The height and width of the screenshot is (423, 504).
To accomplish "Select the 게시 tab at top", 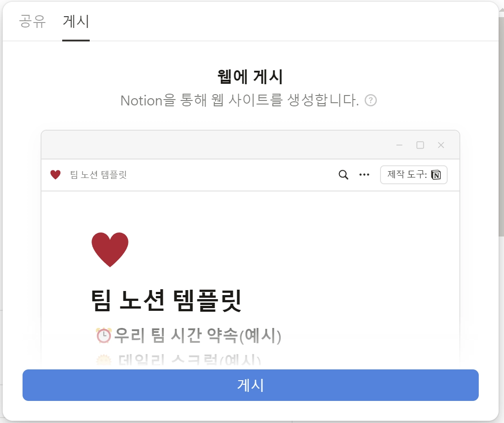I will [x=76, y=22].
